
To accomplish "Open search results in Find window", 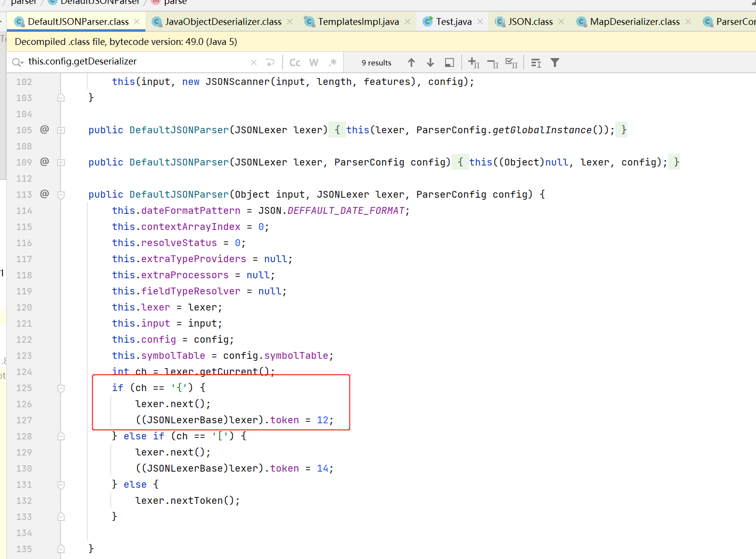I will click(450, 62).
